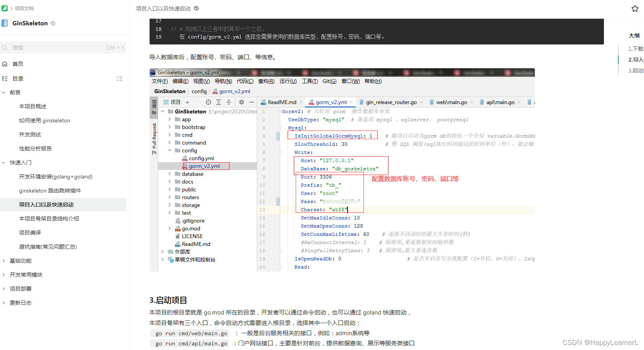Select go.mod in the IDE tree

191,228
